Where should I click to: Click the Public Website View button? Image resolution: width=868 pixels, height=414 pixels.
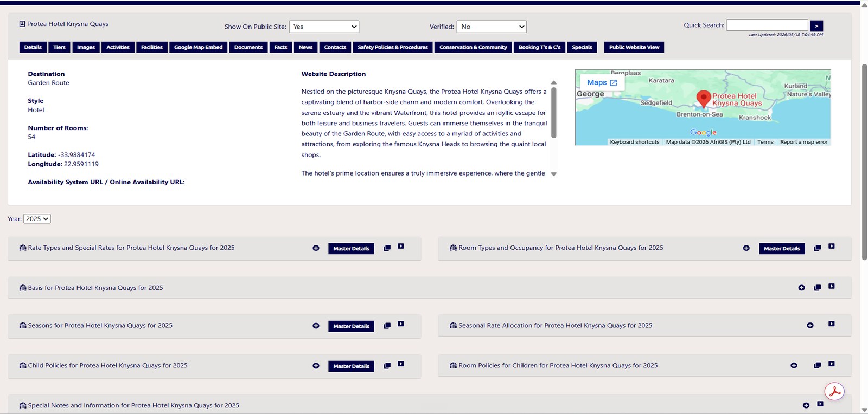(634, 47)
